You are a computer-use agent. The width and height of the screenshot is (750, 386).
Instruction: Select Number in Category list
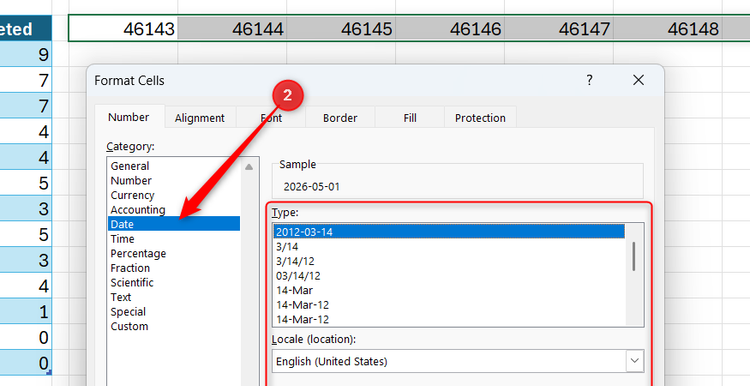click(x=174, y=181)
